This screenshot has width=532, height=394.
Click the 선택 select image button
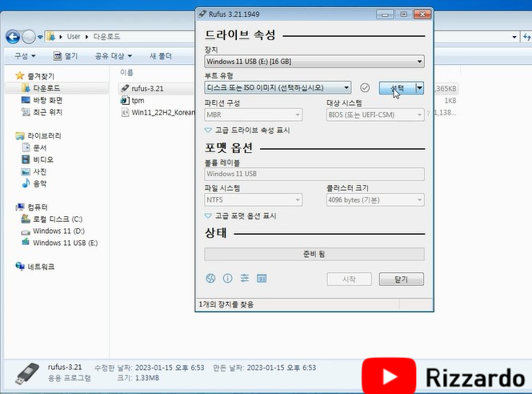[398, 88]
